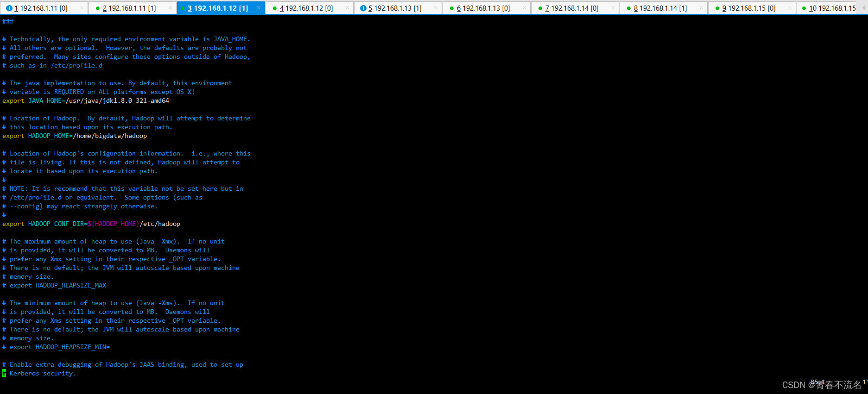Click '/etc/profile.d or equivalent. Some options' line
Screen dimensions: 868x394
(102, 197)
